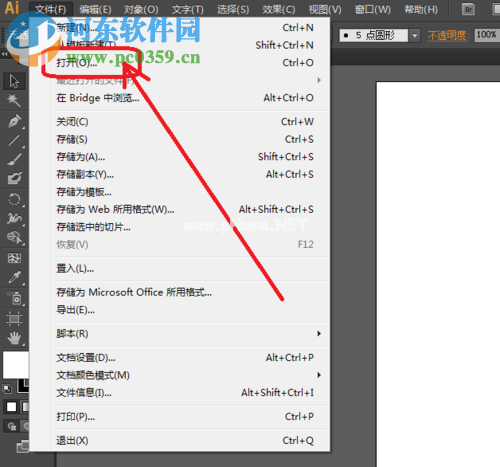Select the Warp tool

pyautogui.click(x=14, y=218)
